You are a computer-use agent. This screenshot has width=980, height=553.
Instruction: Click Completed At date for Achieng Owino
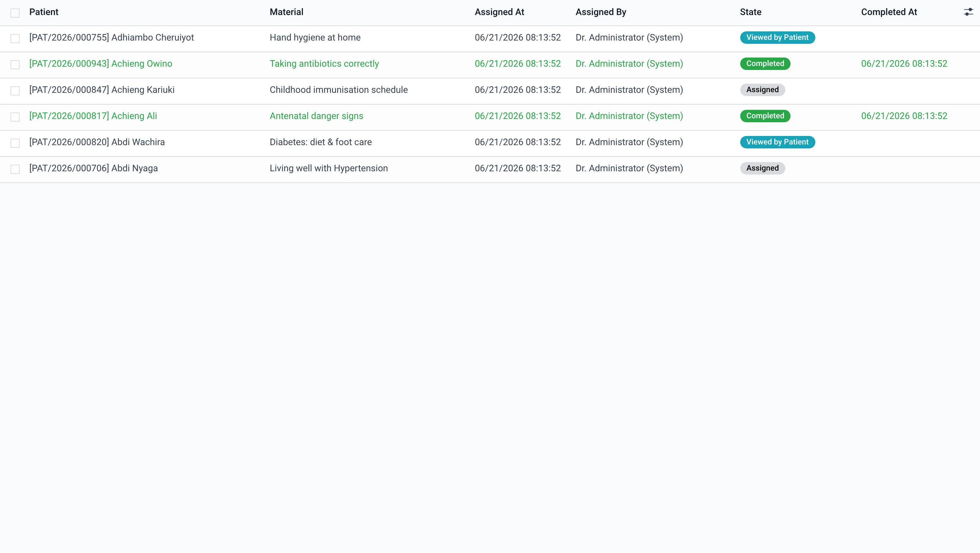(904, 63)
